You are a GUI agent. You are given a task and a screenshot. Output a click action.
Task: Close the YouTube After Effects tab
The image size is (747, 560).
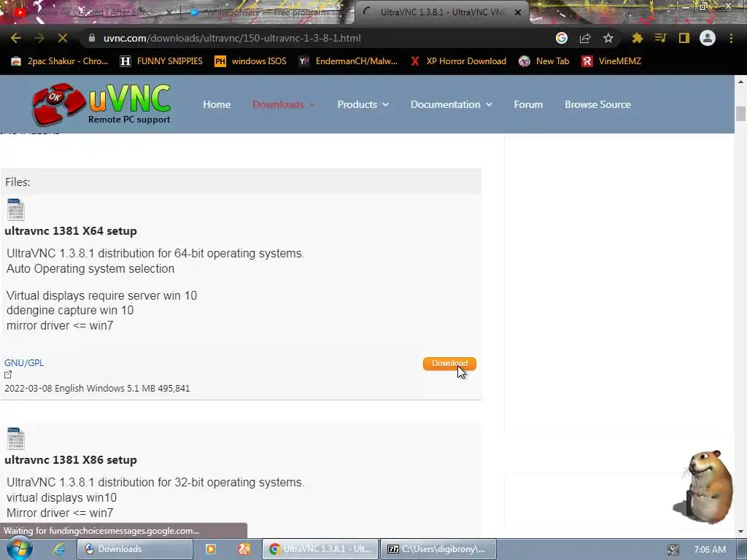[x=169, y=12]
